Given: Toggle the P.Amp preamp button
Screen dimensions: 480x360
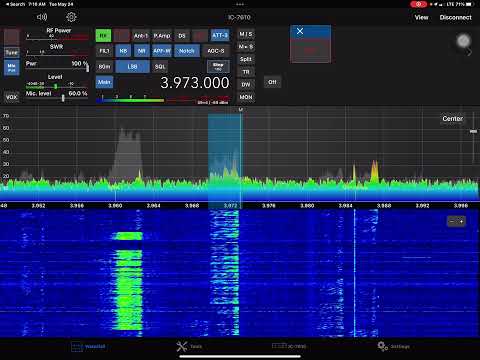Looking at the screenshot, I should [162, 35].
